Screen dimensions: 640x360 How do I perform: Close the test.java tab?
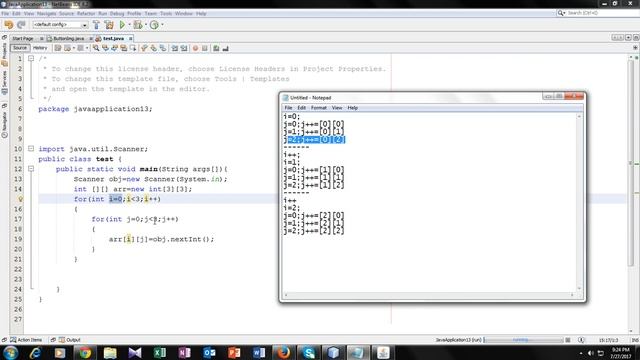(x=131, y=38)
